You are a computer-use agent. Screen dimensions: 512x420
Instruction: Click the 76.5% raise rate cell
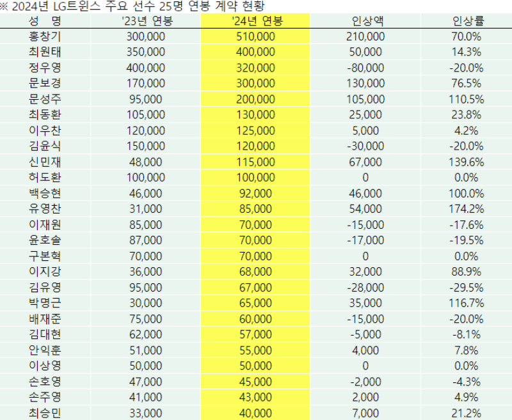(x=467, y=83)
